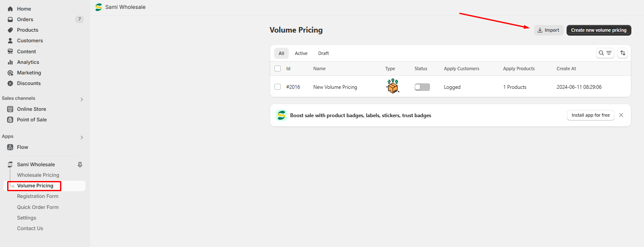Click the sort arrows icon
The image size is (644, 247).
(x=622, y=53)
